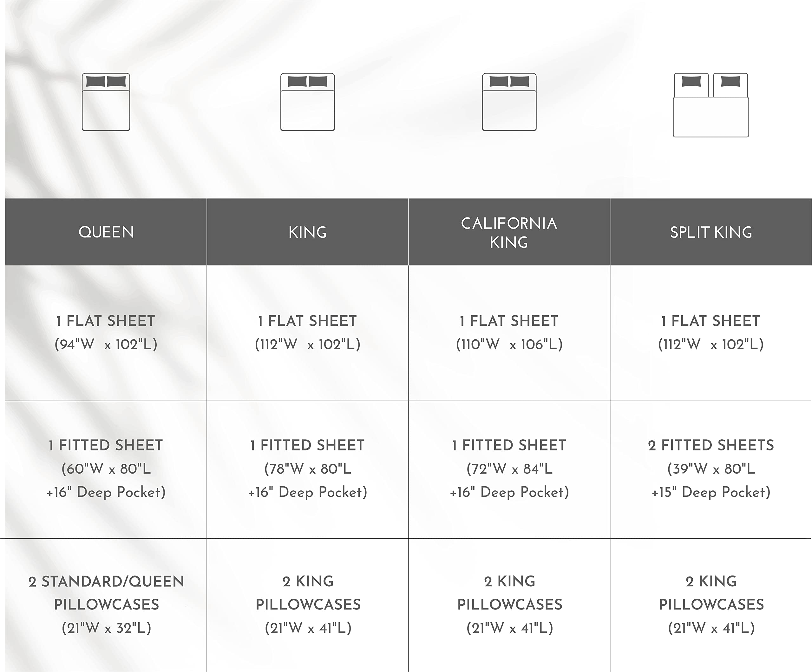Image resolution: width=812 pixels, height=672 pixels.
Task: Click the King fitted sheet 78"W x 80"L cell
Action: point(307,469)
